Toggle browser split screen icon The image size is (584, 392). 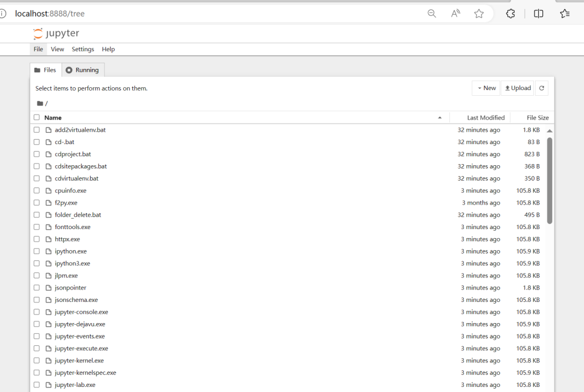[x=538, y=14]
